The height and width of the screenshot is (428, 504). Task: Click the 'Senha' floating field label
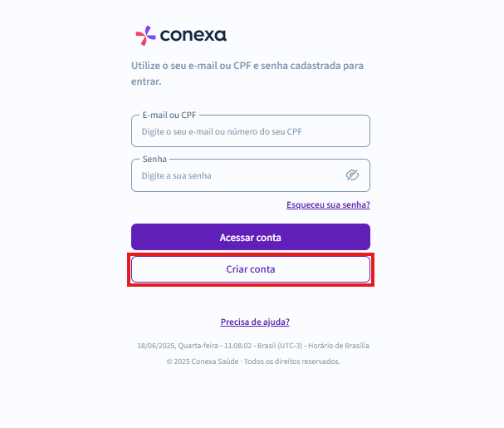click(x=154, y=159)
